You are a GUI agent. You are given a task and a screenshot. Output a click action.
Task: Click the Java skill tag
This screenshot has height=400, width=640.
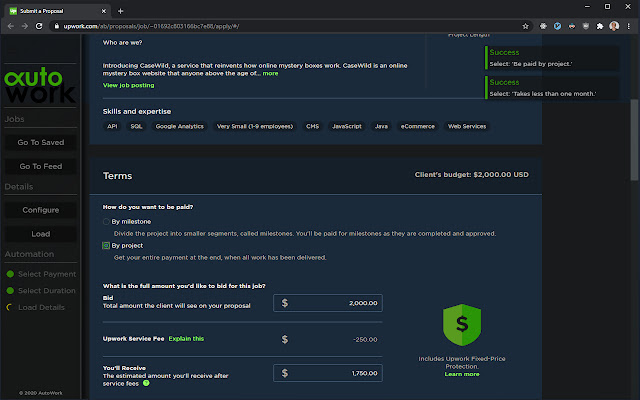(381, 126)
